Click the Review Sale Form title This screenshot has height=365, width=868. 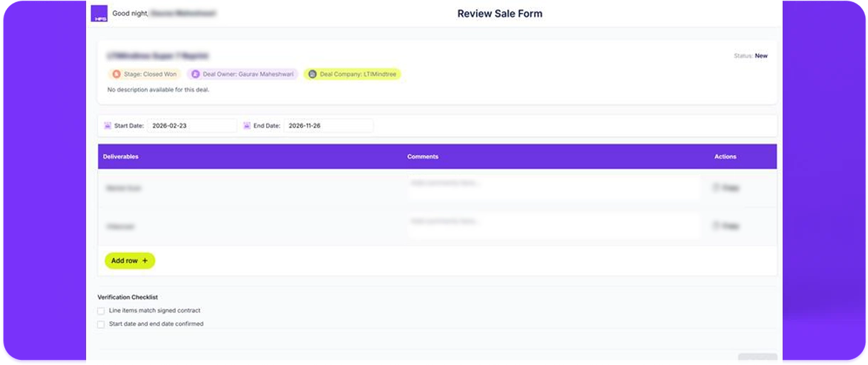pyautogui.click(x=499, y=14)
